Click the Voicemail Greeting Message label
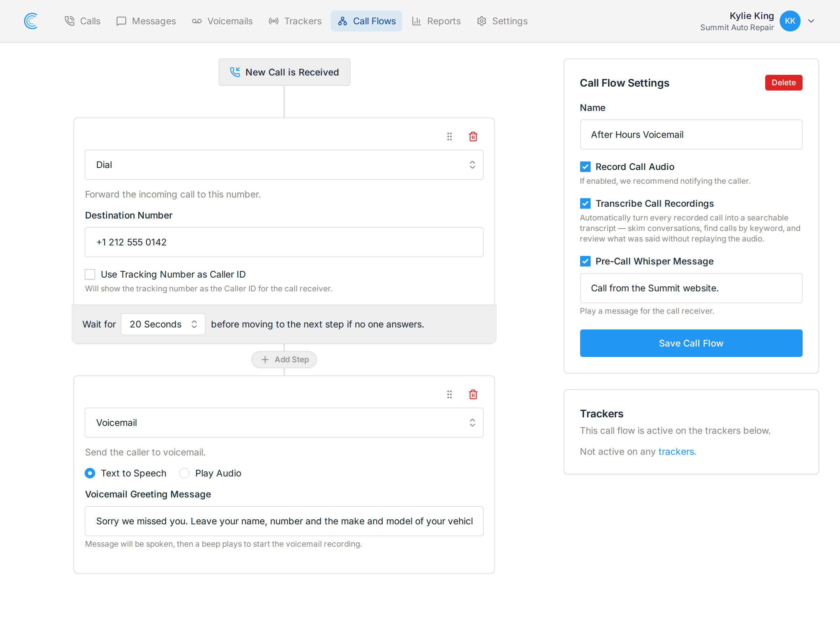Screen dimensions: 840x630 coord(148,494)
